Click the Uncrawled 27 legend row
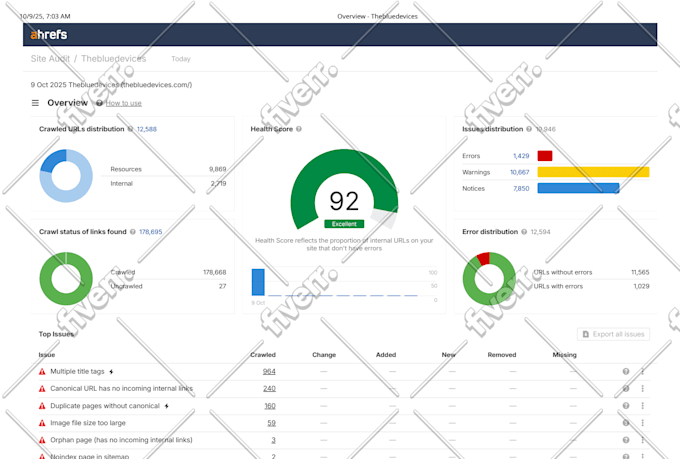This screenshot has height=459, width=680. pyautogui.click(x=168, y=286)
